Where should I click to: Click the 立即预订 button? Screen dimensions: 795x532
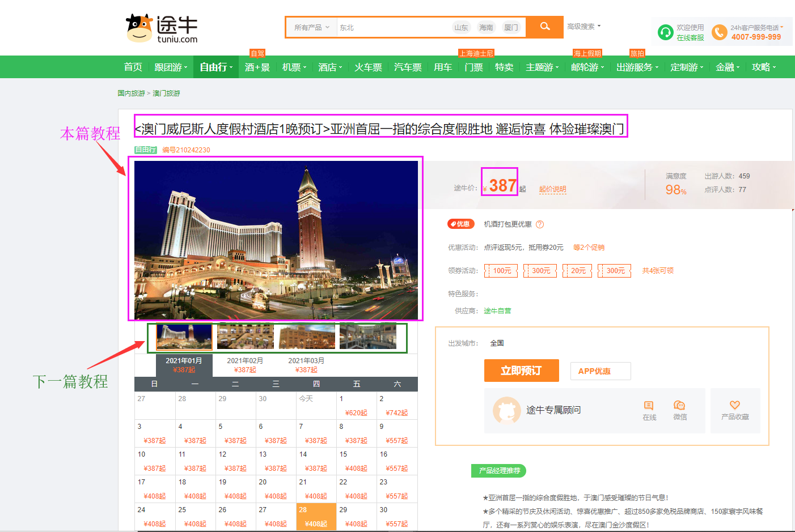pos(522,371)
